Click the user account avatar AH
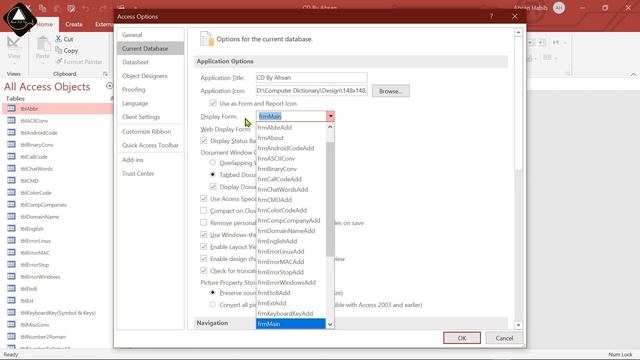This screenshot has height=360, width=640. pos(559,8)
